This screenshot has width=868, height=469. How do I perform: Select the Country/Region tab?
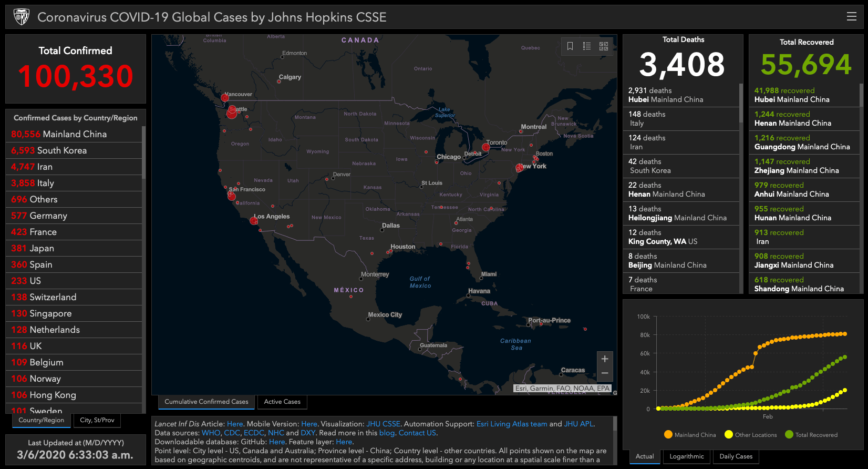coord(41,420)
